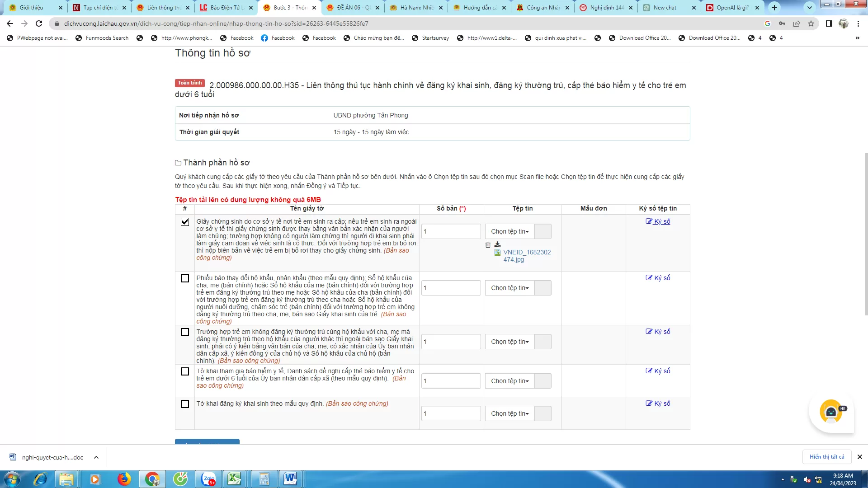Open the chatbot assistant icon
The image size is (868, 488).
click(831, 411)
